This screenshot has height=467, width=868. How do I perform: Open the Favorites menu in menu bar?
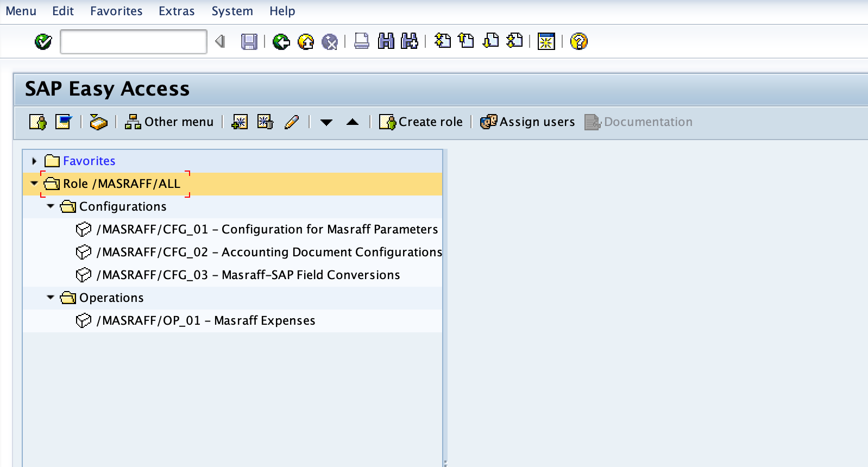coord(116,11)
